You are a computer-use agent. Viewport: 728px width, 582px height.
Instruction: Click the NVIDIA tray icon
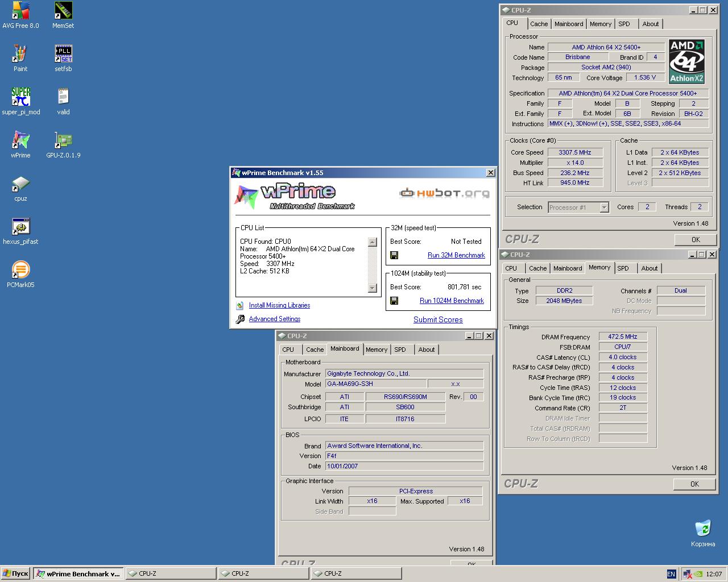click(x=698, y=574)
